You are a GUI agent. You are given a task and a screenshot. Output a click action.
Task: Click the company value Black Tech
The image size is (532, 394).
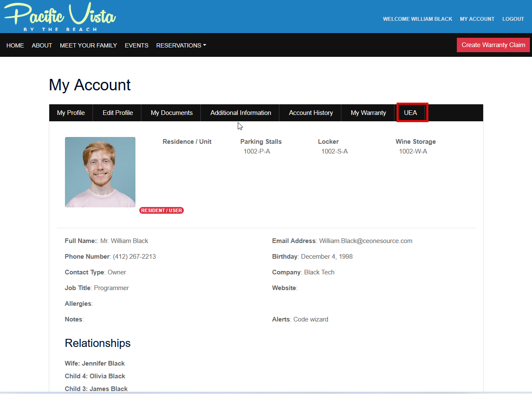pos(319,272)
